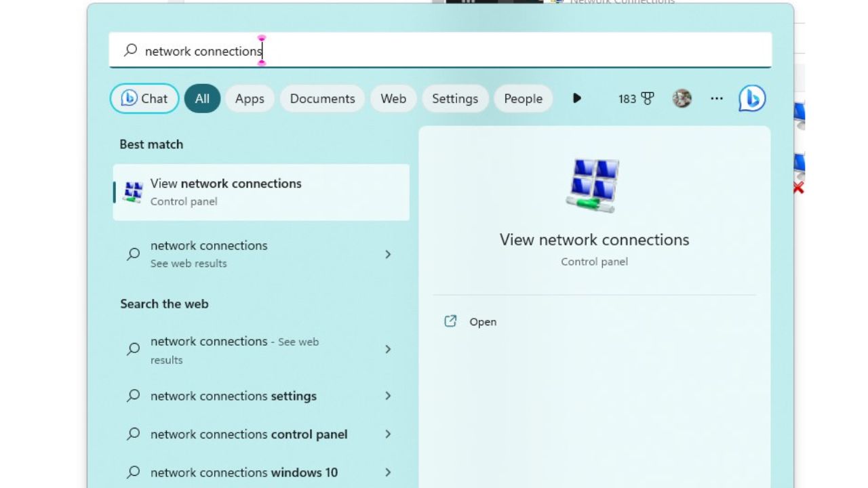Expand the network connections control panel chevron
This screenshot has height=488, width=868.
click(x=388, y=434)
